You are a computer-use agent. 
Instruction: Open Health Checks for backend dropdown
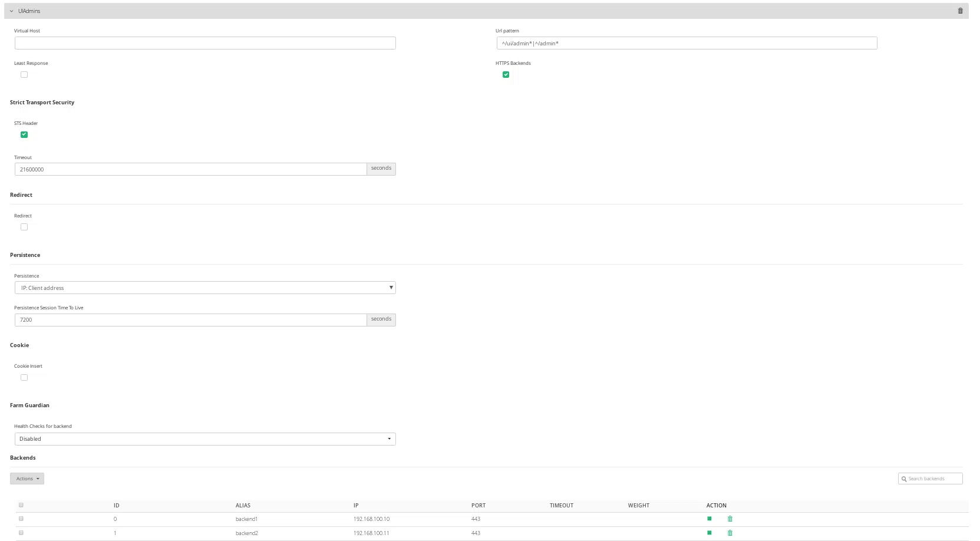tap(204, 439)
